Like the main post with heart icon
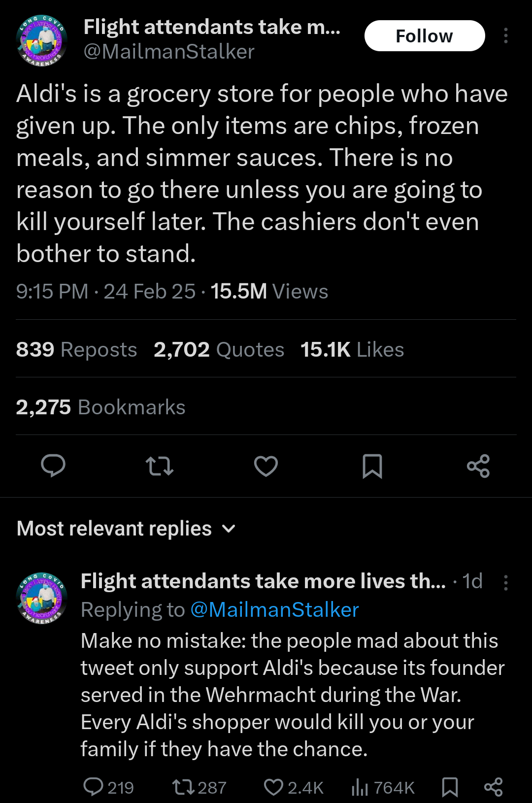The height and width of the screenshot is (803, 532). point(266,466)
